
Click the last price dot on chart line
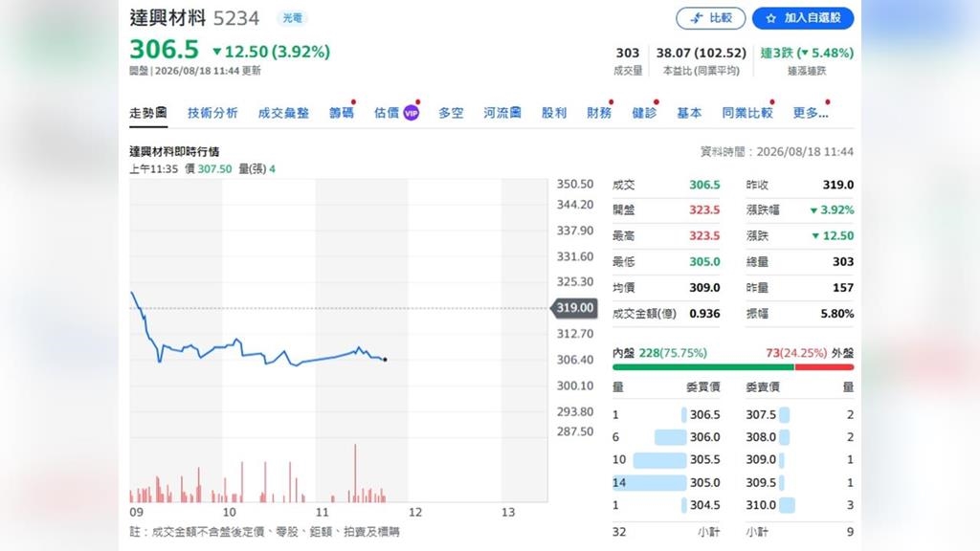pyautogui.click(x=385, y=360)
